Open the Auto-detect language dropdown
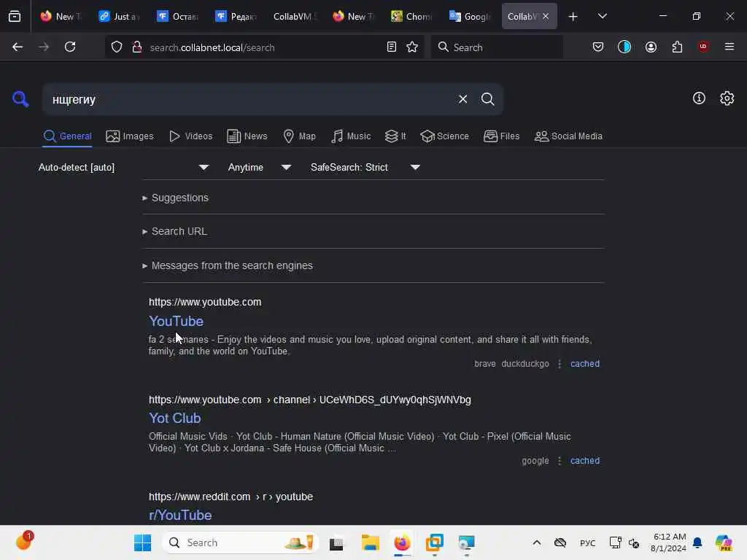Image resolution: width=747 pixels, height=560 pixels. tap(124, 168)
